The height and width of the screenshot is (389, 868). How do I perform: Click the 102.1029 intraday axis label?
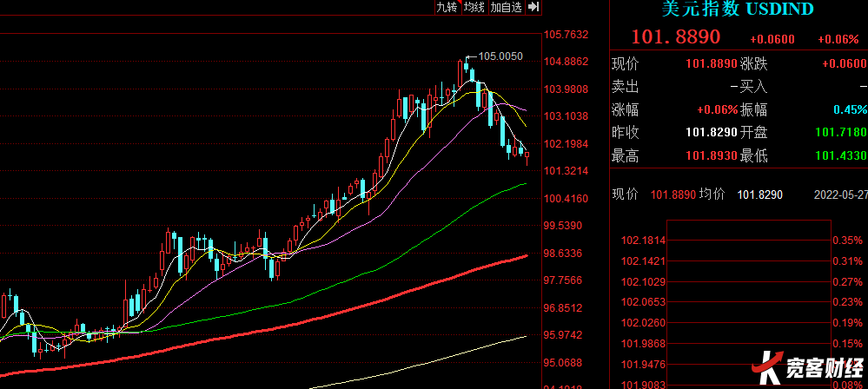(x=643, y=282)
